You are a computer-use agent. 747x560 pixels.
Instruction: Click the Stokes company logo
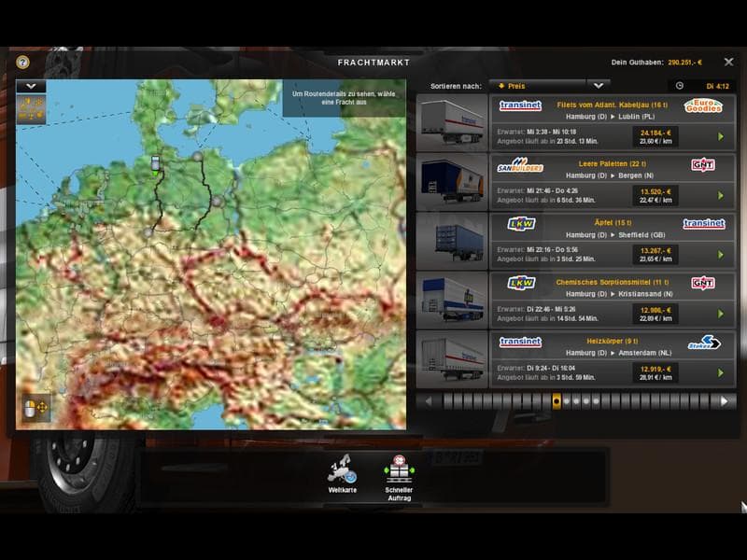tap(704, 343)
